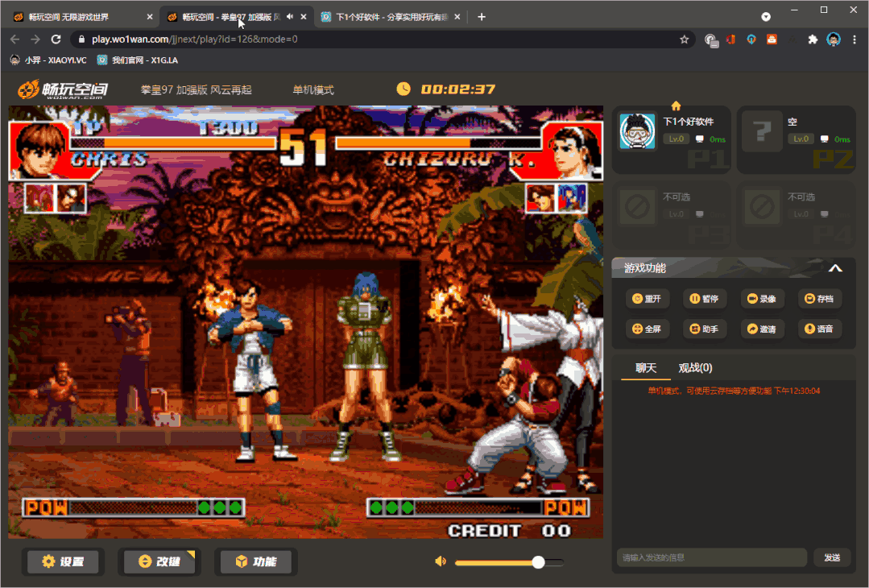Switch to the 观战(0) spectator tab
Screen dimensions: 869x588
(x=695, y=368)
